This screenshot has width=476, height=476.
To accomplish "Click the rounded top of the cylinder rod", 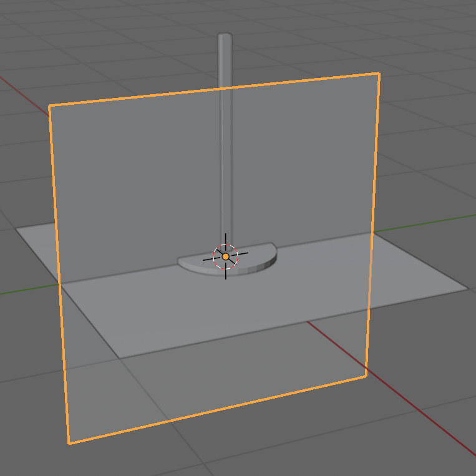I will (x=225, y=36).
